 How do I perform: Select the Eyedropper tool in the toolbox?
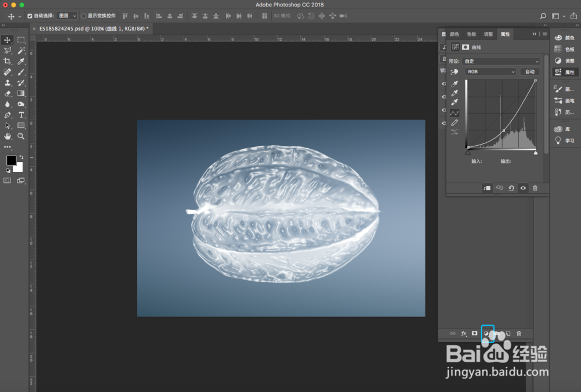(21, 61)
